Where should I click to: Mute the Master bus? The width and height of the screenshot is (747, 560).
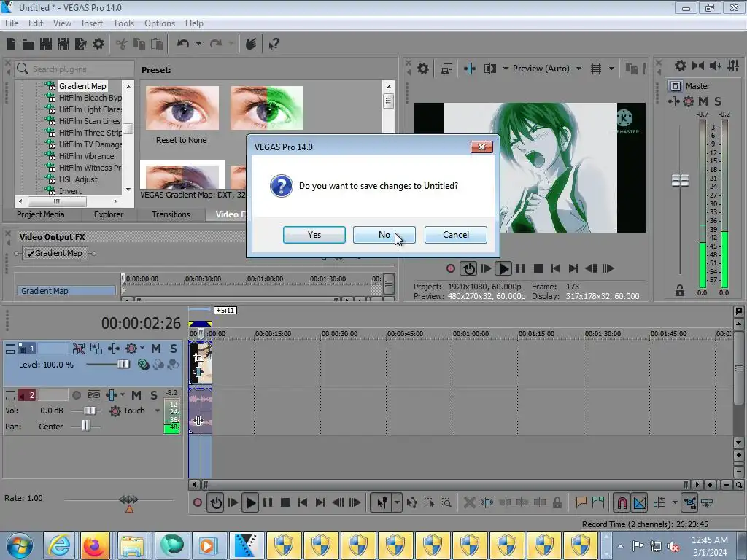(703, 101)
